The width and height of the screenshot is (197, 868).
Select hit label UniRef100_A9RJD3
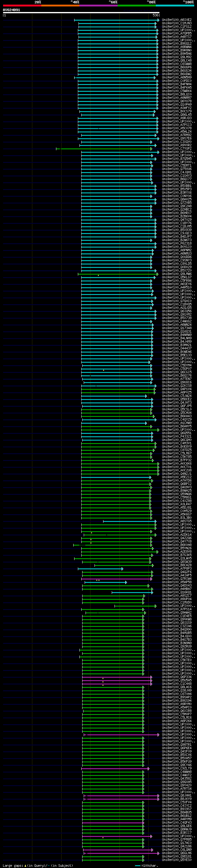click(177, 118)
